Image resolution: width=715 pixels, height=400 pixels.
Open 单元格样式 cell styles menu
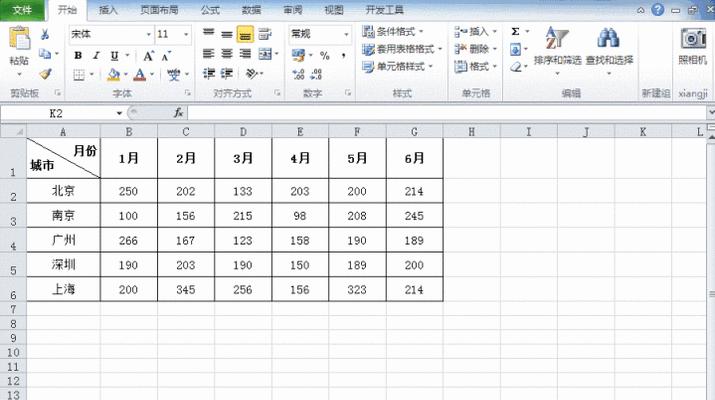(x=398, y=67)
